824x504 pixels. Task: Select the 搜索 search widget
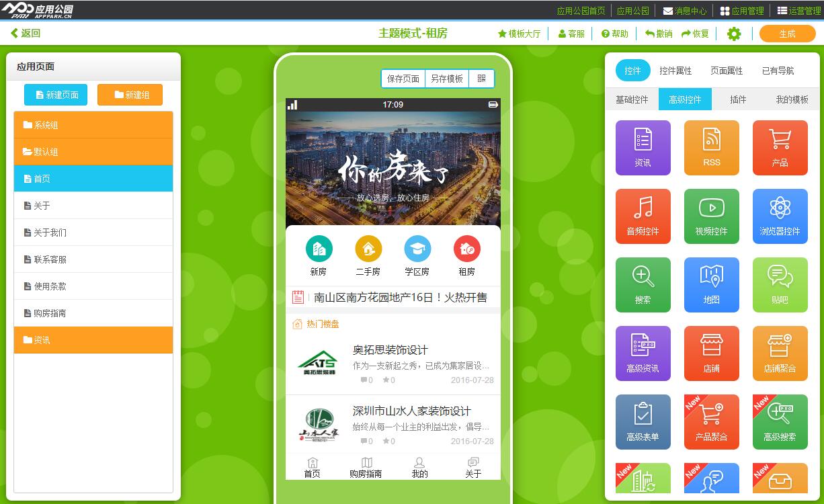point(643,284)
